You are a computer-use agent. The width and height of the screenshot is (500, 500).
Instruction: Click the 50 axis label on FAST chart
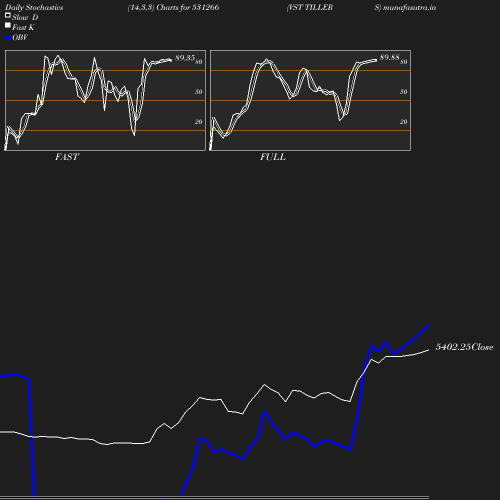[x=199, y=92]
